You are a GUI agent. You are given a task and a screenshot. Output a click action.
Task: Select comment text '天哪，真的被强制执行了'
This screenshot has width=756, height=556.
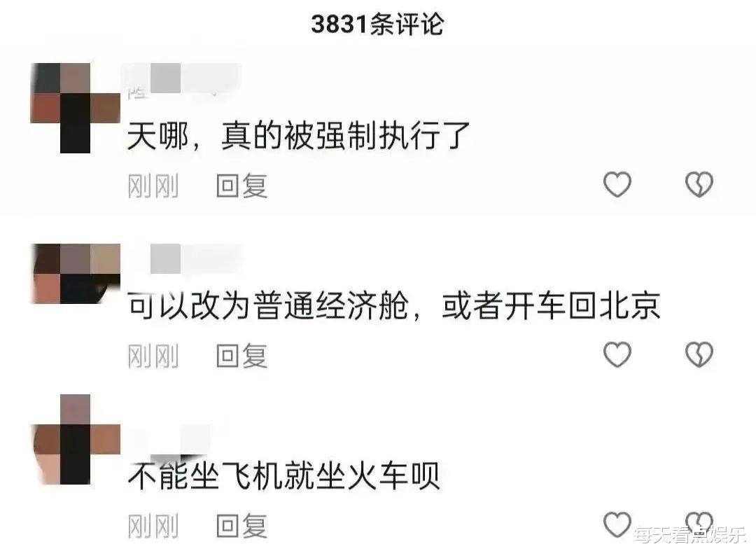298,136
